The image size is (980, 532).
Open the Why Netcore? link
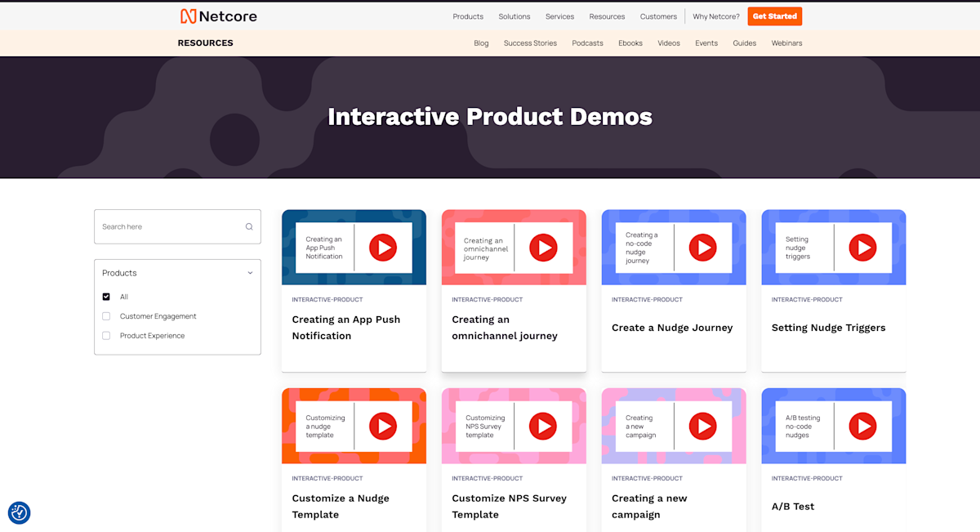(716, 16)
